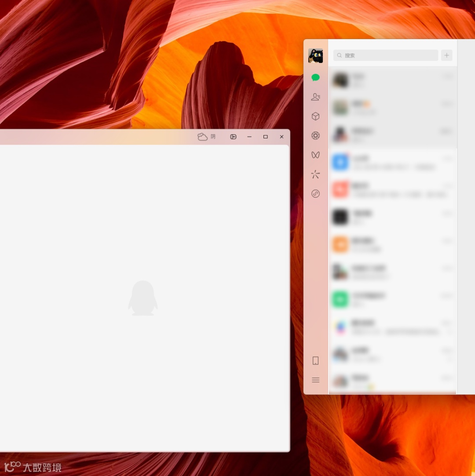The width and height of the screenshot is (475, 476).
Task: Open WeChat Mini Programs icon
Action: coord(315,194)
